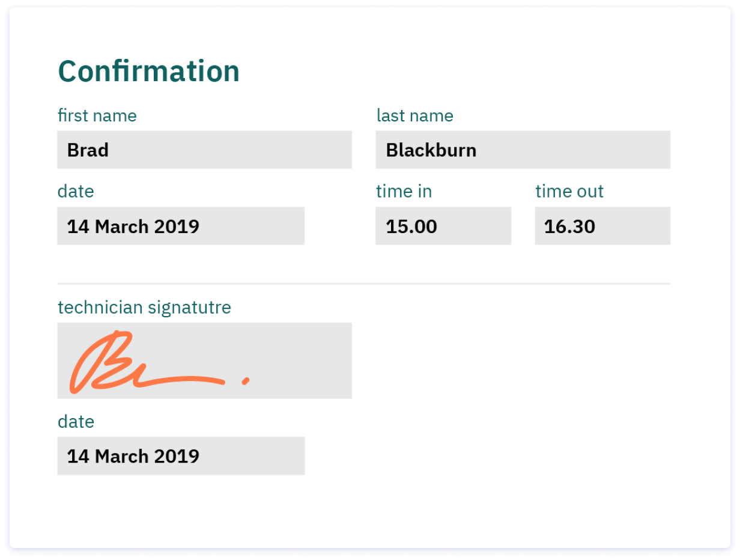Image resolution: width=740 pixels, height=560 pixels.
Task: Click the horizontal divider line
Action: [x=363, y=283]
